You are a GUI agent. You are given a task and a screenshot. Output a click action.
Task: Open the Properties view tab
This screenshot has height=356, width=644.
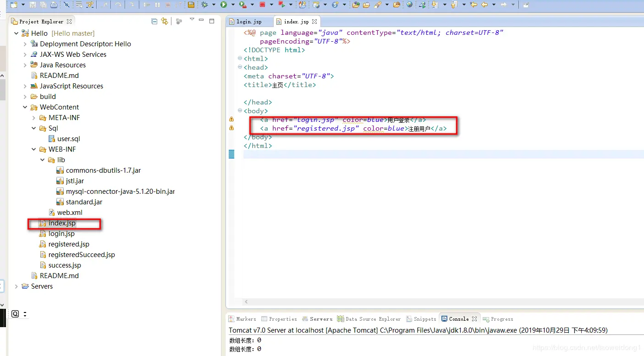(x=279, y=319)
